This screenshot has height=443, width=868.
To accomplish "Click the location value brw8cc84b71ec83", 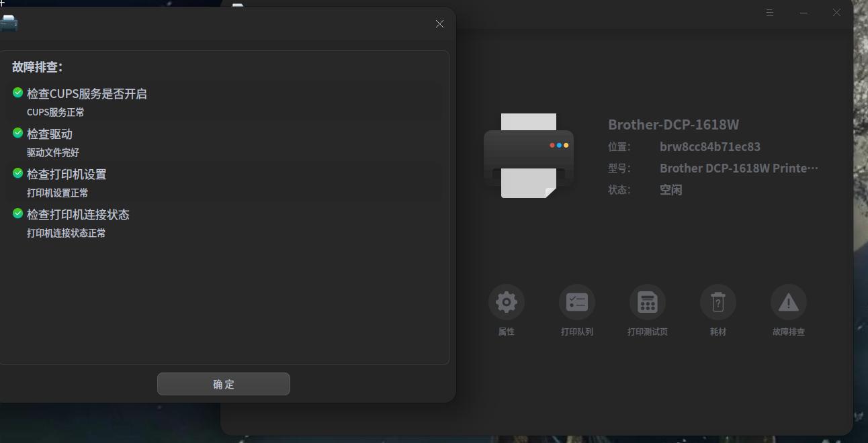I will pos(709,146).
